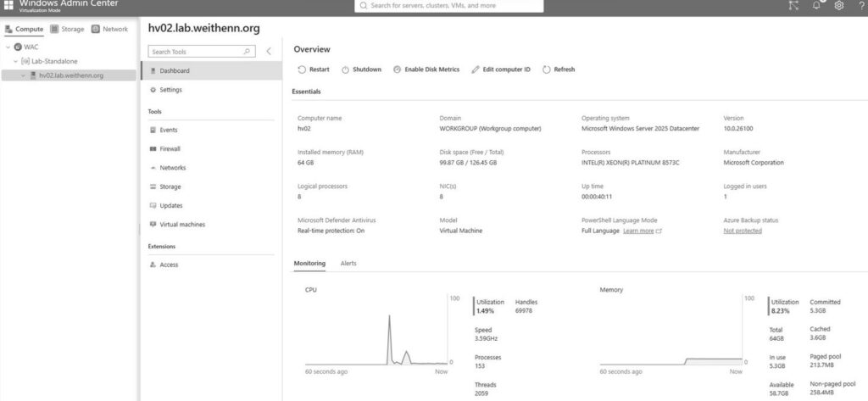This screenshot has width=868, height=401.
Task: Click the Refresh circular arrow icon
Action: (x=547, y=70)
